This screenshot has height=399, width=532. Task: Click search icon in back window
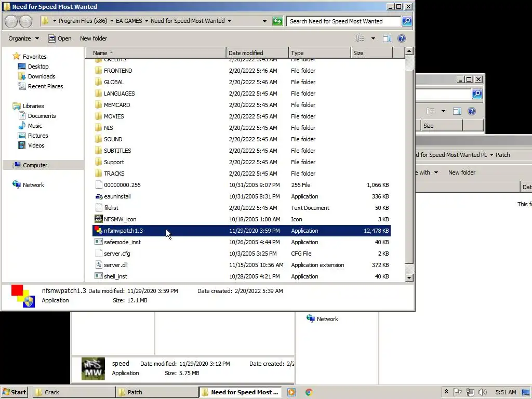(x=477, y=94)
